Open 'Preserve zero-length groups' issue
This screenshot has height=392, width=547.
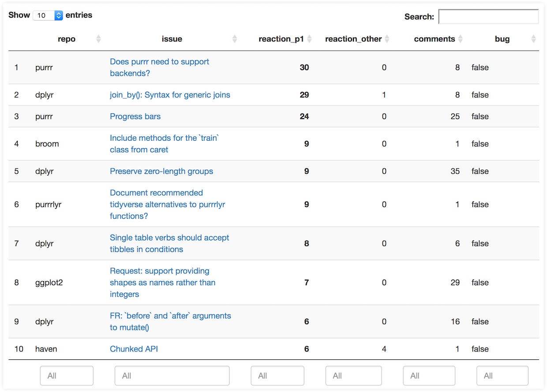pyautogui.click(x=161, y=171)
